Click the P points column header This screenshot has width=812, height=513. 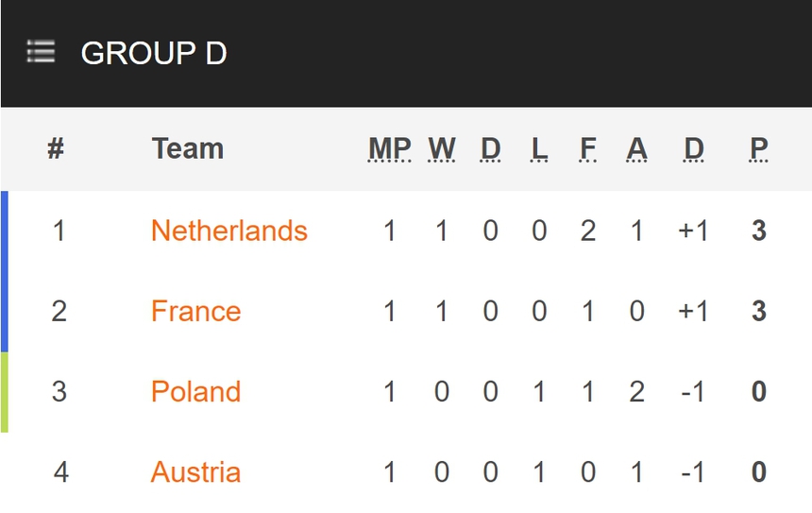pos(758,148)
